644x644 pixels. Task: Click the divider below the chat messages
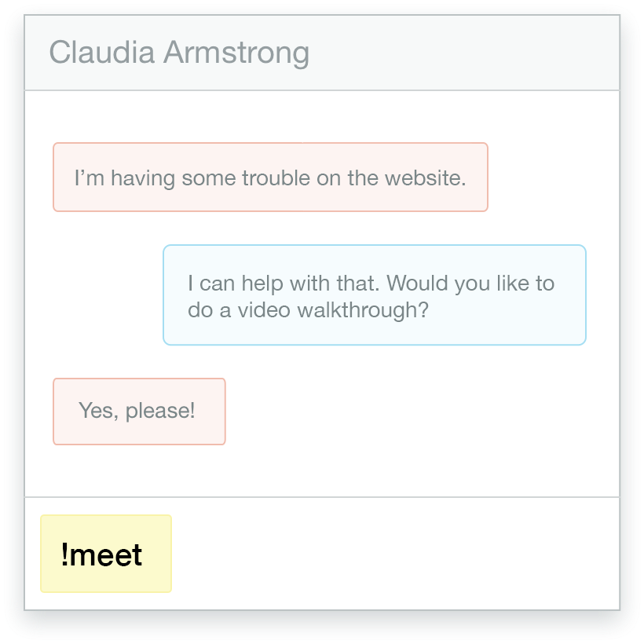[322, 496]
